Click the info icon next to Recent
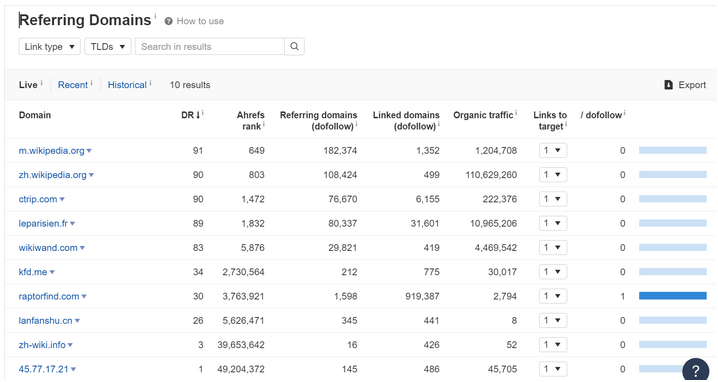 pyautogui.click(x=91, y=83)
